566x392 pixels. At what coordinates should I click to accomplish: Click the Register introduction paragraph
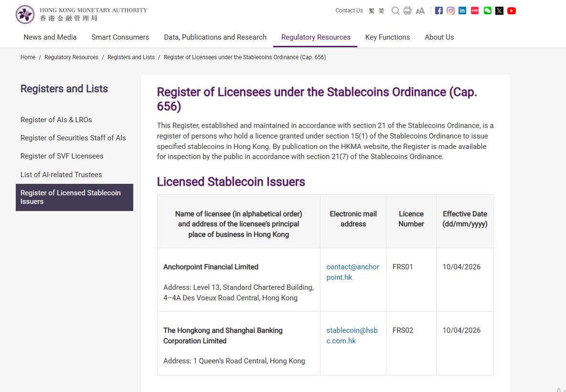(x=325, y=141)
